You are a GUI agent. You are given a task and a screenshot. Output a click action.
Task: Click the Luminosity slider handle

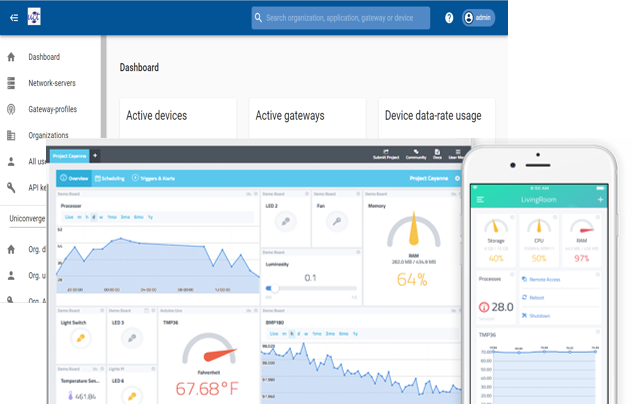pyautogui.click(x=275, y=288)
